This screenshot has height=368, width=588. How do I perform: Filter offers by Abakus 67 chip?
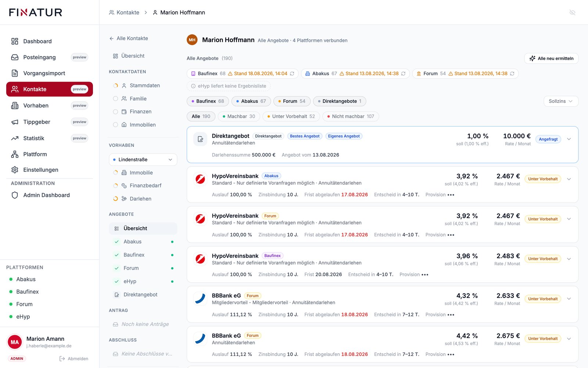click(251, 101)
